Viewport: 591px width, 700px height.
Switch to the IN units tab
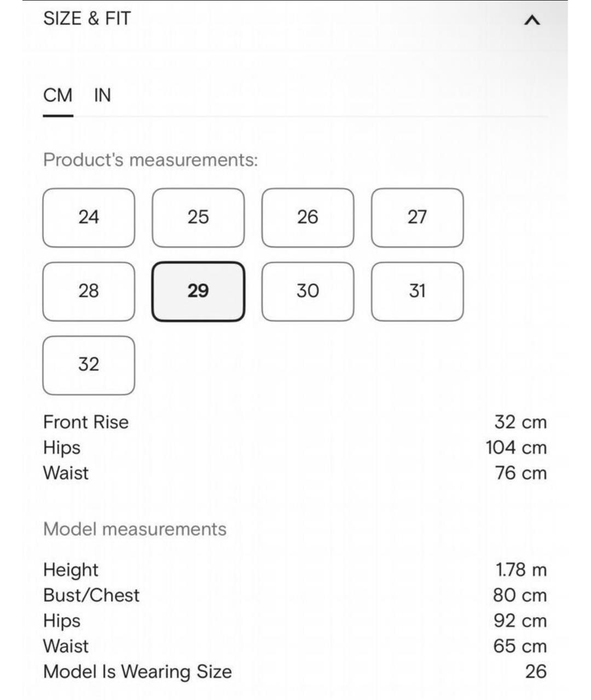tap(102, 96)
